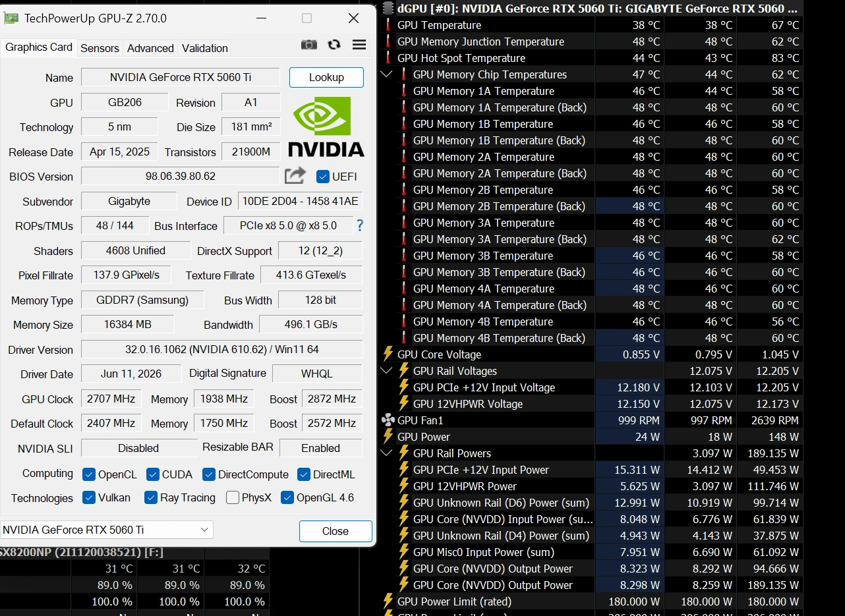
Task: Switch to the Graphics Card tab
Action: tap(39, 47)
